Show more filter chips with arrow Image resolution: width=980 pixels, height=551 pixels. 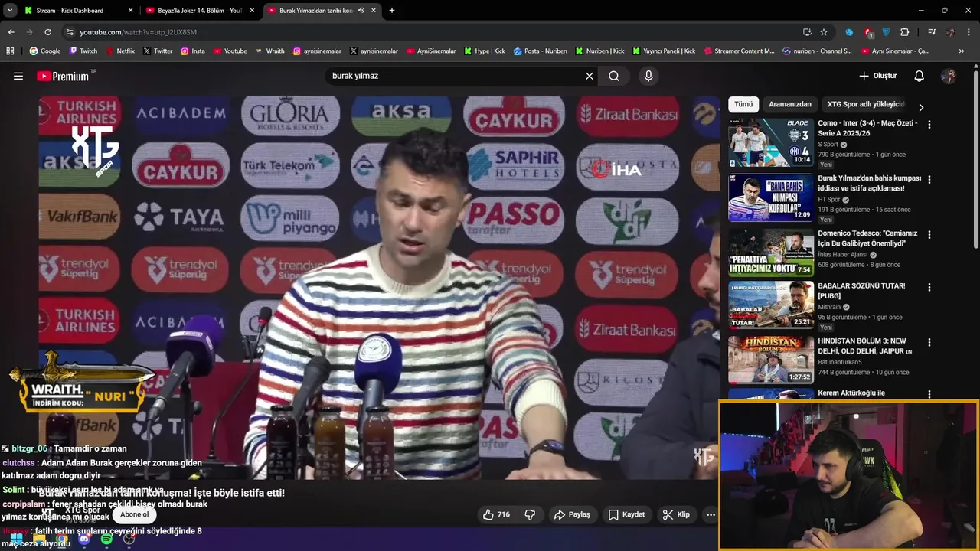tap(921, 107)
